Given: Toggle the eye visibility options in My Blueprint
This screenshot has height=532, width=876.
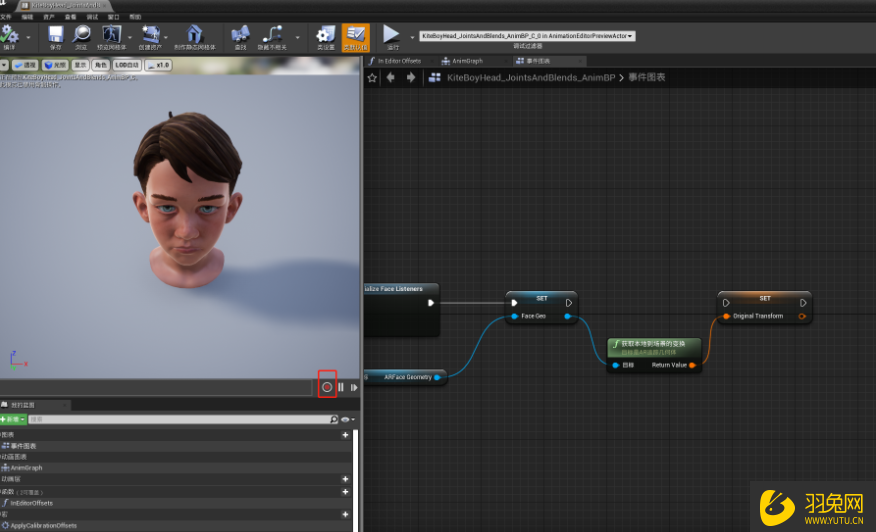Looking at the screenshot, I should (346, 420).
